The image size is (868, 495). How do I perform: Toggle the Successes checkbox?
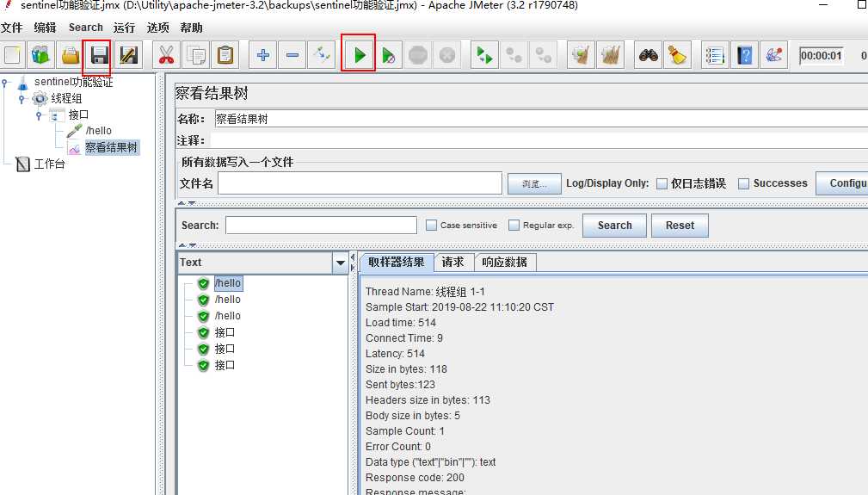pyautogui.click(x=743, y=183)
